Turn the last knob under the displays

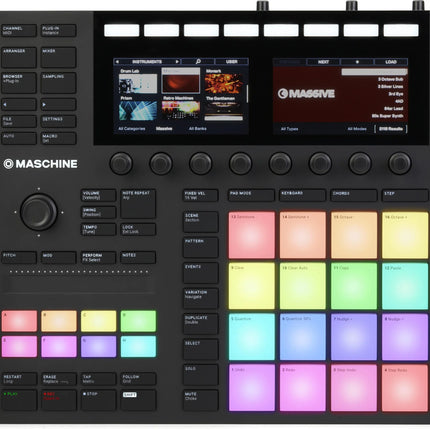tap(400, 163)
